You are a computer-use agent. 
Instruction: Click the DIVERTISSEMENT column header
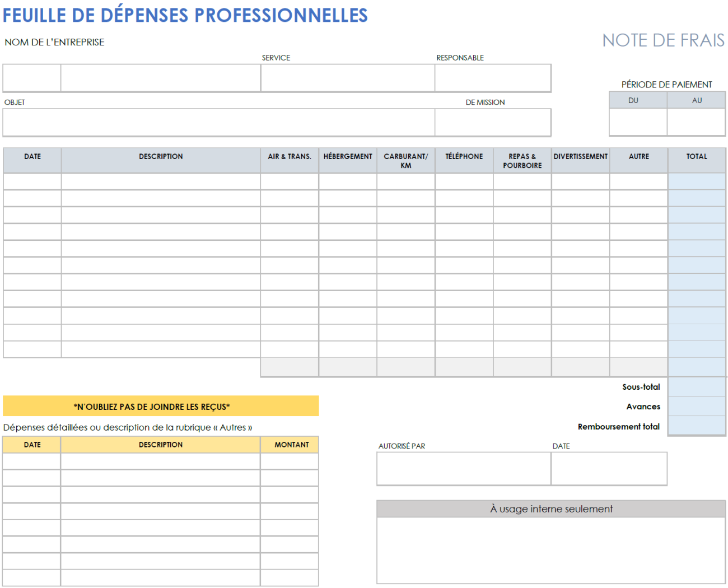pos(580,160)
